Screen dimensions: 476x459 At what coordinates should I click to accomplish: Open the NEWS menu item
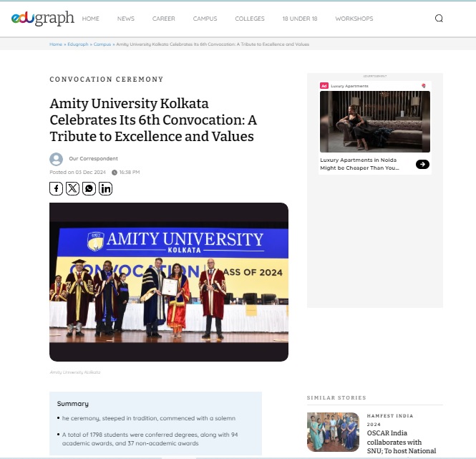tap(126, 19)
